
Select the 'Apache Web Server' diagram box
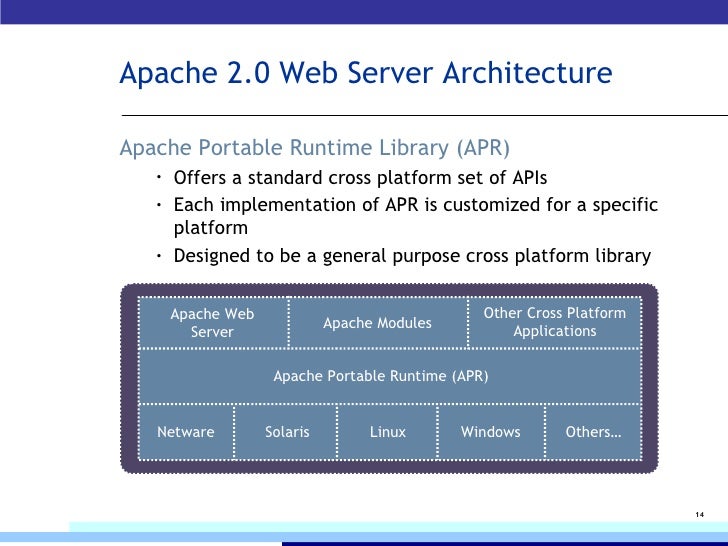[x=214, y=323]
